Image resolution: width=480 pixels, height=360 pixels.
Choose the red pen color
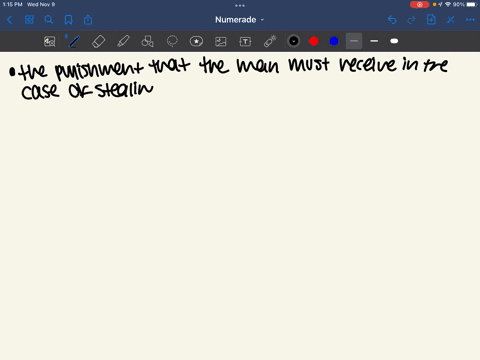[x=314, y=41]
